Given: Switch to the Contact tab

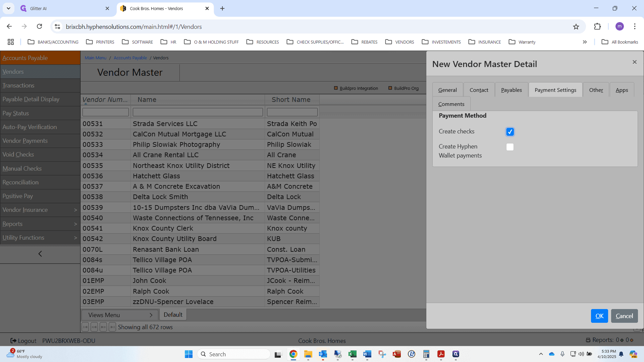Looking at the screenshot, I should click(479, 90).
